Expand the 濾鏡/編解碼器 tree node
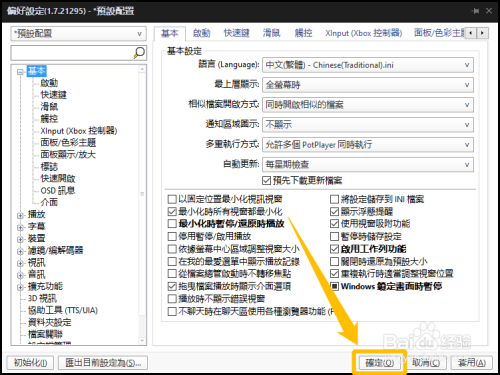This screenshot has width=500, height=375. click(x=20, y=252)
